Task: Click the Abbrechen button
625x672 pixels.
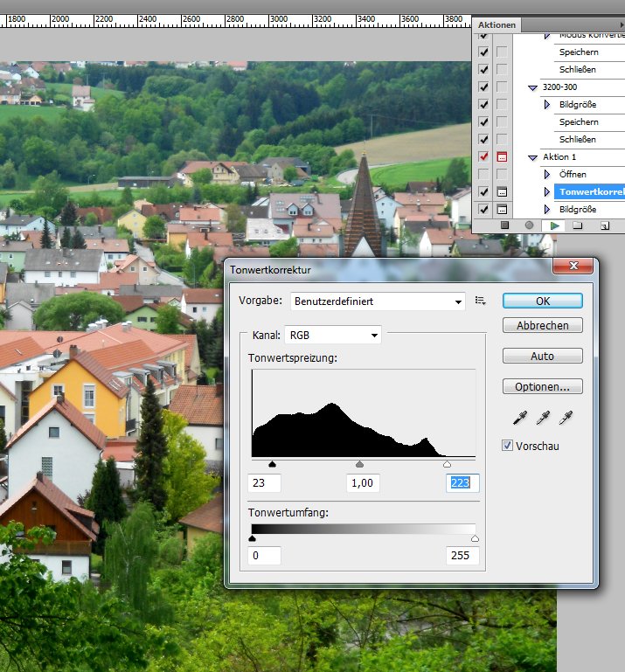Action: pyautogui.click(x=543, y=325)
